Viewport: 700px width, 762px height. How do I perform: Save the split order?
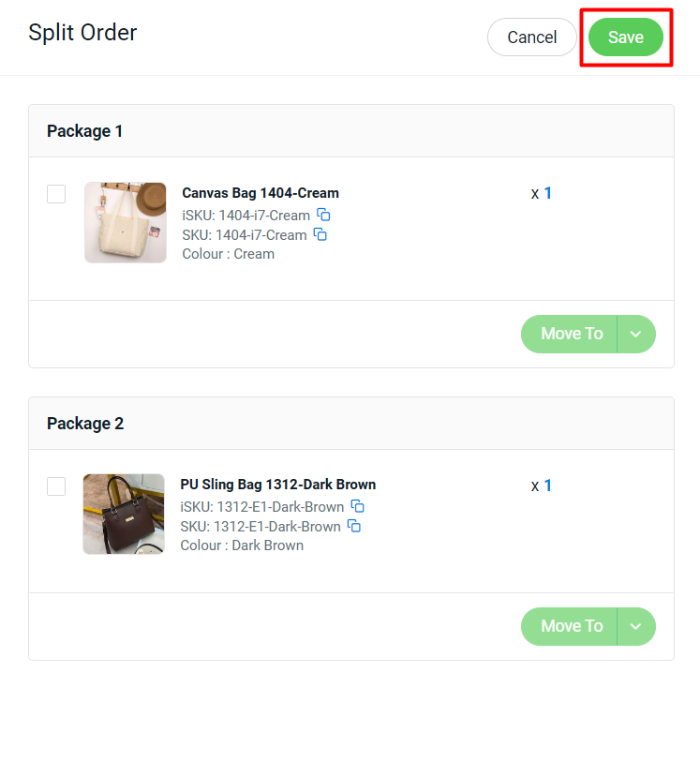point(625,37)
